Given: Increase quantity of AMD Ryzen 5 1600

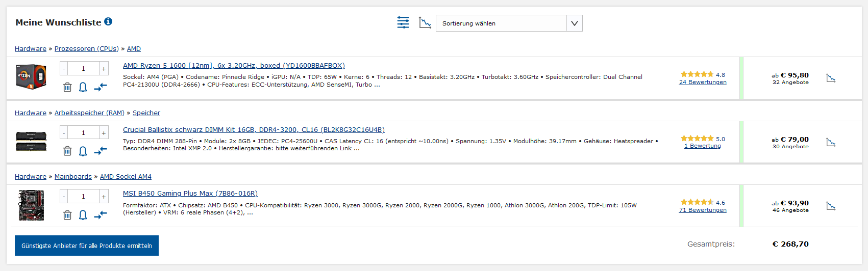Looking at the screenshot, I should pyautogui.click(x=104, y=69).
